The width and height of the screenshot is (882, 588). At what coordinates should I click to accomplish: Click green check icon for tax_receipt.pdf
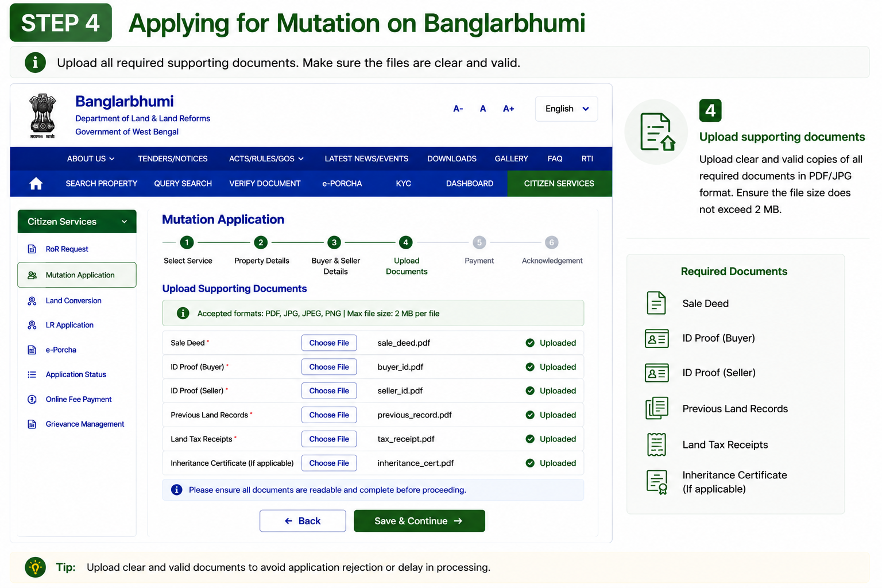click(530, 439)
